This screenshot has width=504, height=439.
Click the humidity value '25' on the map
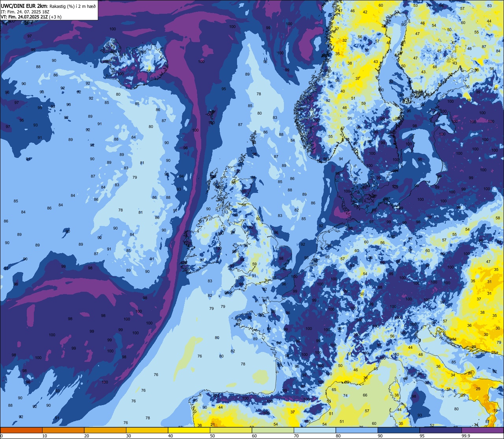point(478,389)
